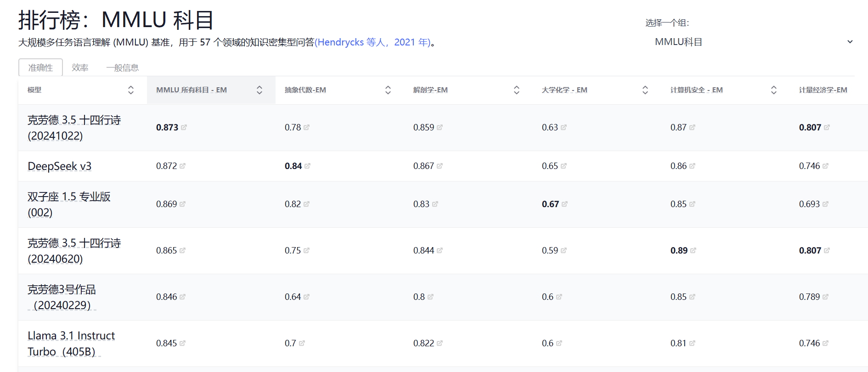Click the 0.6 chemistry score for Llama 3.1
The height and width of the screenshot is (372, 868).
pyautogui.click(x=547, y=343)
